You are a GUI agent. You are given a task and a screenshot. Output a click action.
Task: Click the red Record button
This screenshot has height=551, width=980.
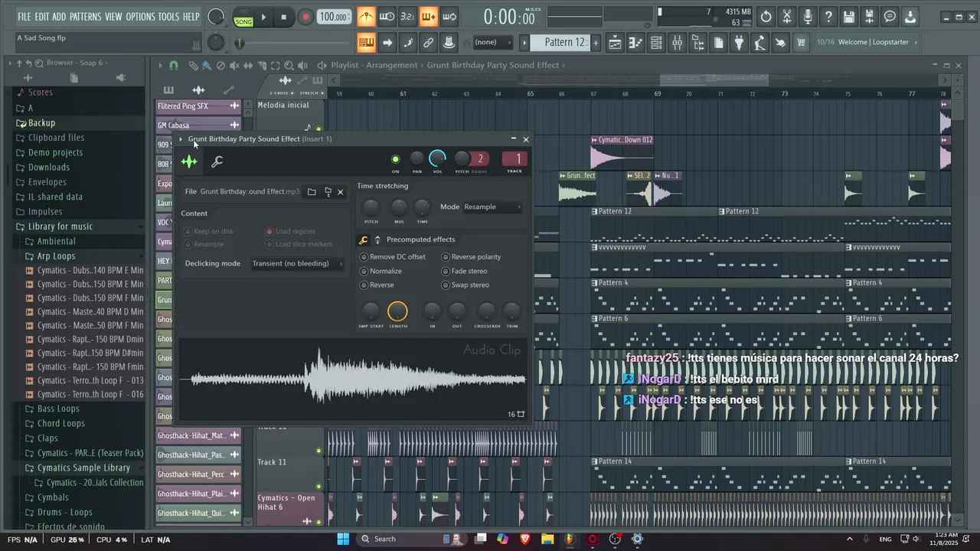pyautogui.click(x=305, y=17)
